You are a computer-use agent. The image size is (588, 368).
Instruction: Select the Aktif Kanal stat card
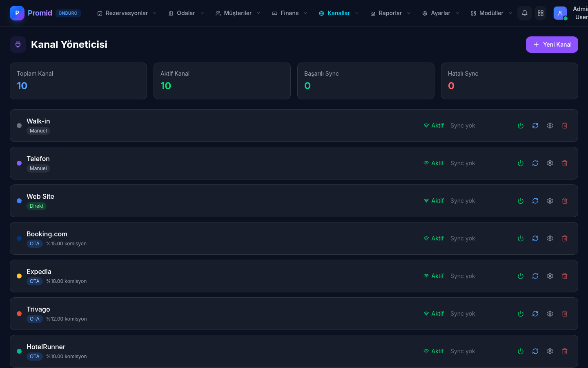click(222, 81)
